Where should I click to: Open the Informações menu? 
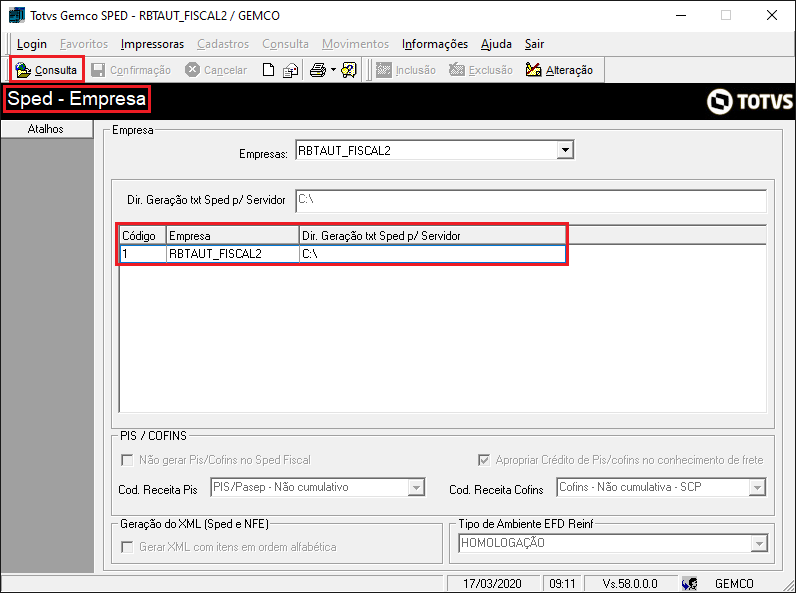click(x=435, y=44)
